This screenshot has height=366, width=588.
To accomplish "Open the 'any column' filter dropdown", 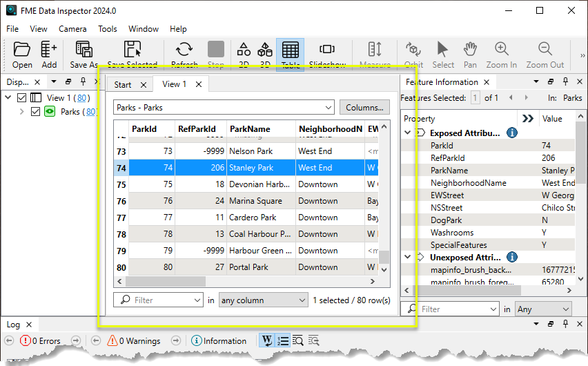I will [x=263, y=300].
